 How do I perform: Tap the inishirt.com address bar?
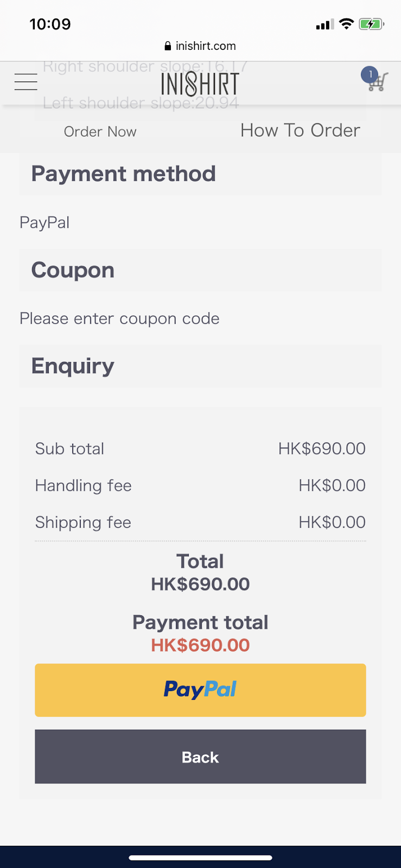point(200,46)
